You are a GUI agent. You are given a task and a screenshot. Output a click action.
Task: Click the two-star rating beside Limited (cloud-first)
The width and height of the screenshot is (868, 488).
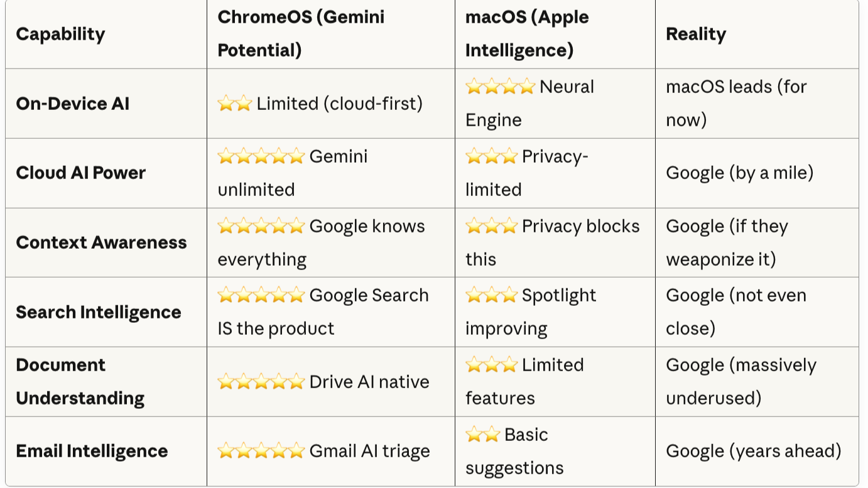(235, 104)
